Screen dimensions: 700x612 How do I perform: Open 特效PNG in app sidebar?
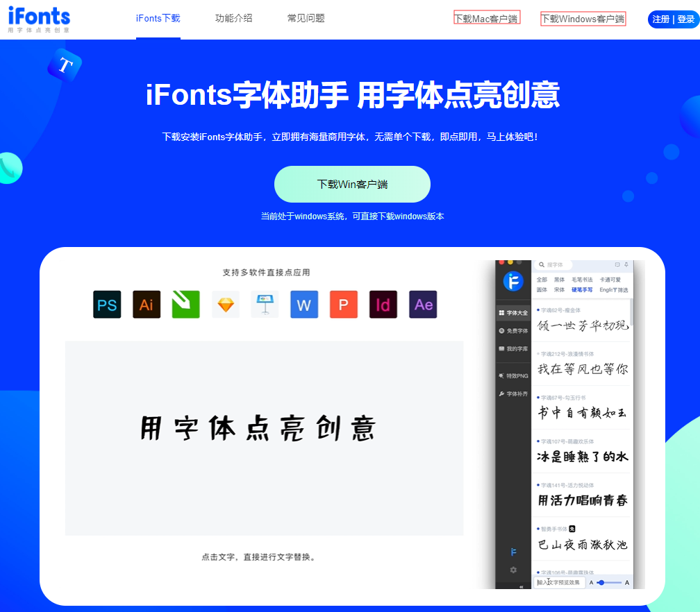pos(513,375)
